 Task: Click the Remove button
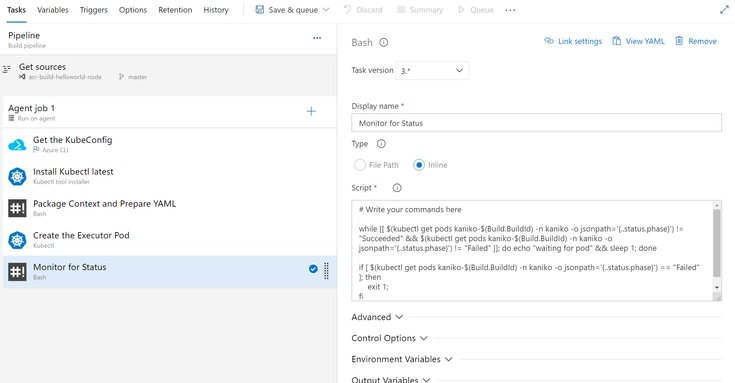(x=696, y=41)
